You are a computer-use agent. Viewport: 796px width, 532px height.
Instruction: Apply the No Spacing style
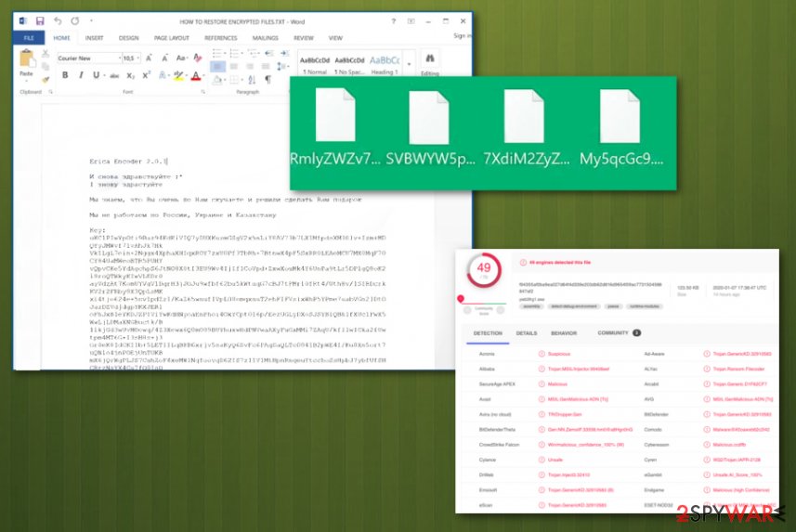[349, 64]
